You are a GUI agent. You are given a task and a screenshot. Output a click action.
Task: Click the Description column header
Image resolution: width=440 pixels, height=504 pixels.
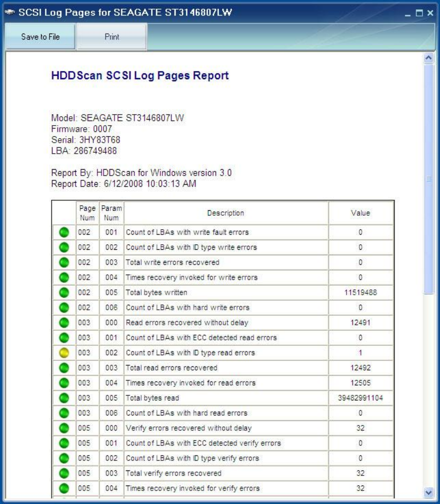[226, 213]
